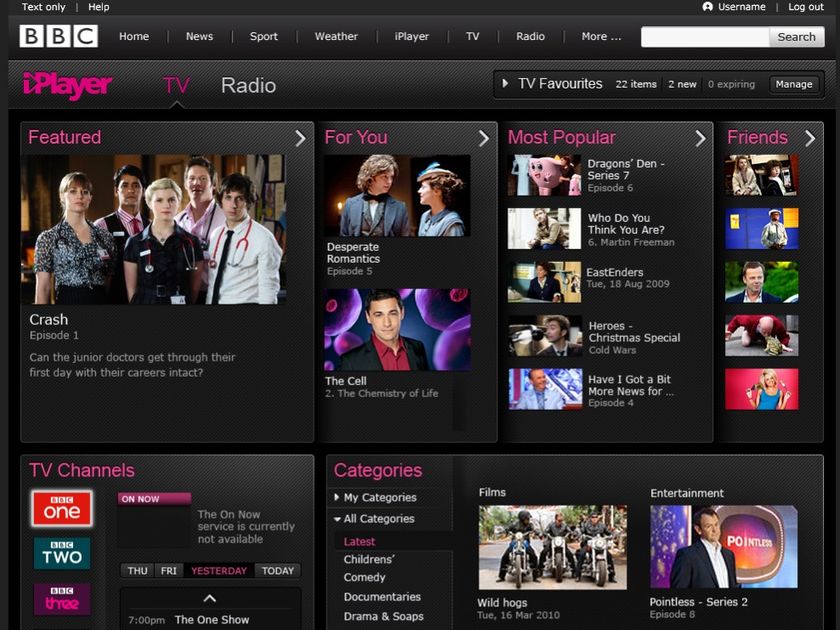Open Radio in the top navigation bar
The height and width of the screenshot is (630, 840).
530,36
